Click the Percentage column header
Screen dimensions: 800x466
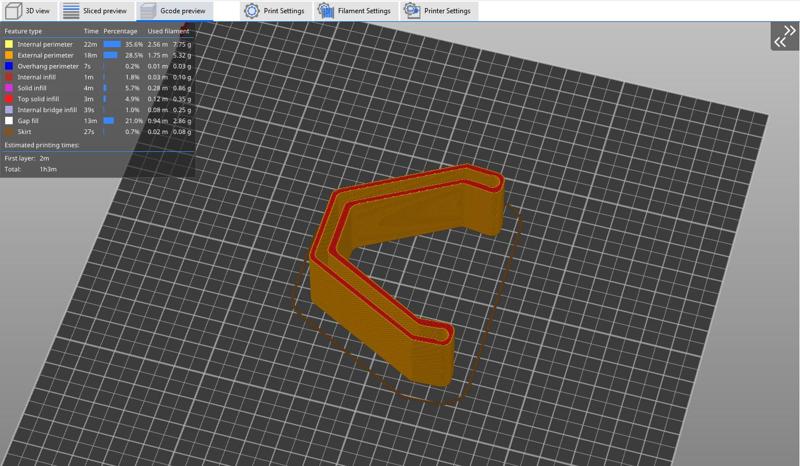[120, 31]
